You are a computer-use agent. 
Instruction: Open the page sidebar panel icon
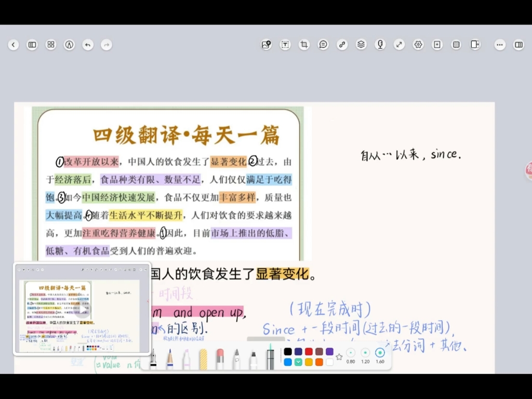click(32, 45)
